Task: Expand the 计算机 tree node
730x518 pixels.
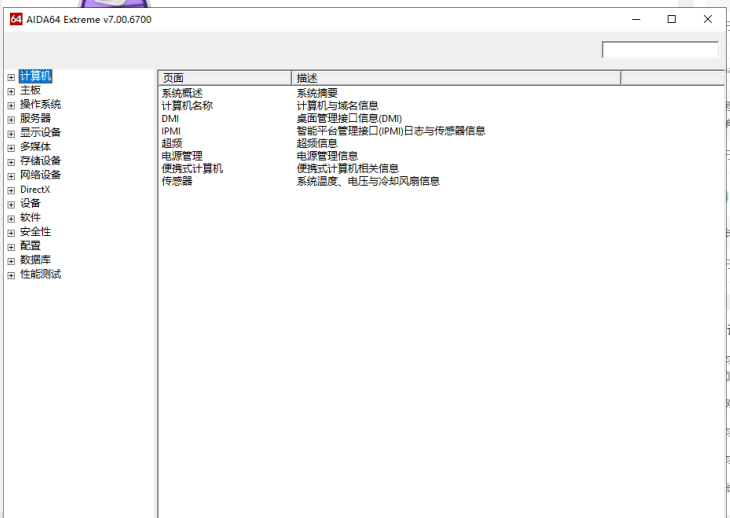Action: pos(11,77)
